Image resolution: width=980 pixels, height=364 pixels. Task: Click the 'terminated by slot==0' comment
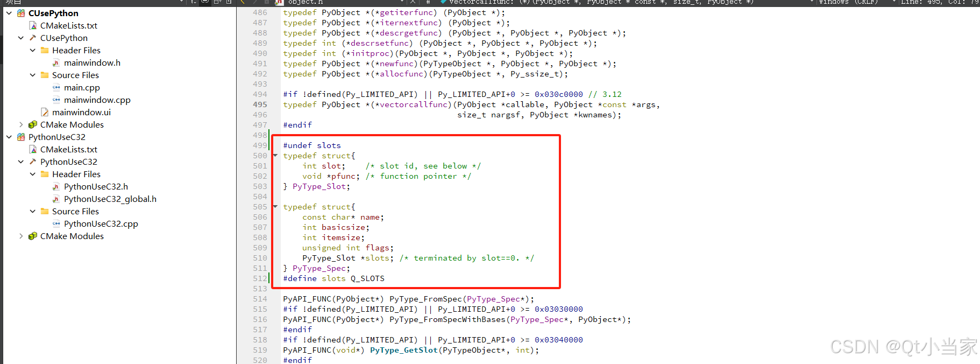[466, 258]
